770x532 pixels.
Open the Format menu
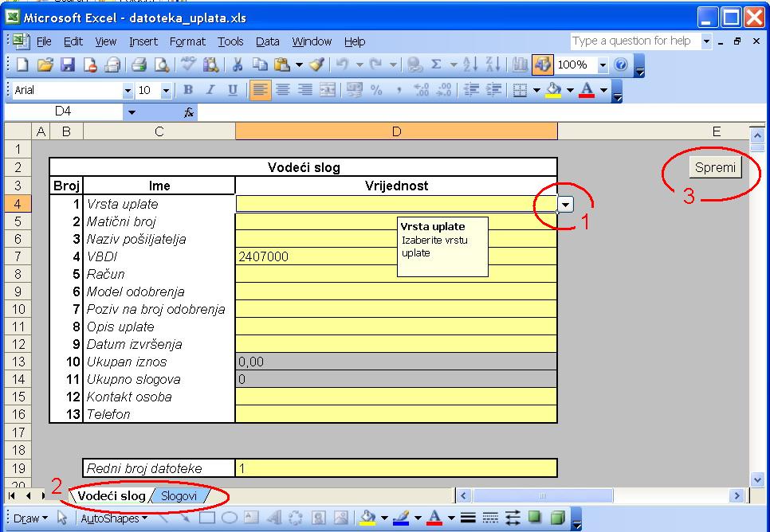pyautogui.click(x=187, y=41)
